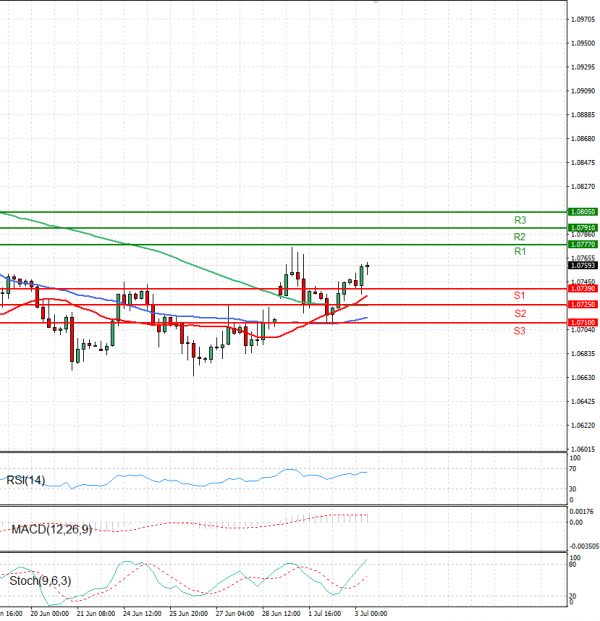Select the 1.07770 price tag
The height and width of the screenshot is (621, 600).
coord(583,244)
